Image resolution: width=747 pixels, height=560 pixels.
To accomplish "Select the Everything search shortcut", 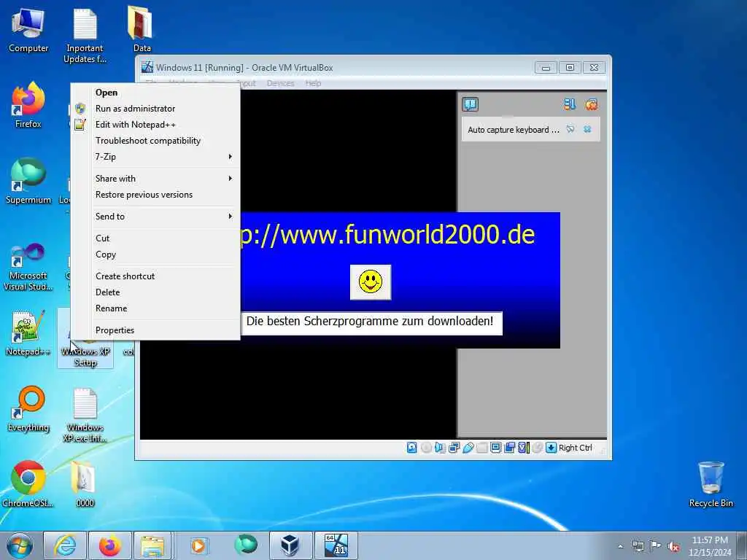I will click(x=28, y=409).
